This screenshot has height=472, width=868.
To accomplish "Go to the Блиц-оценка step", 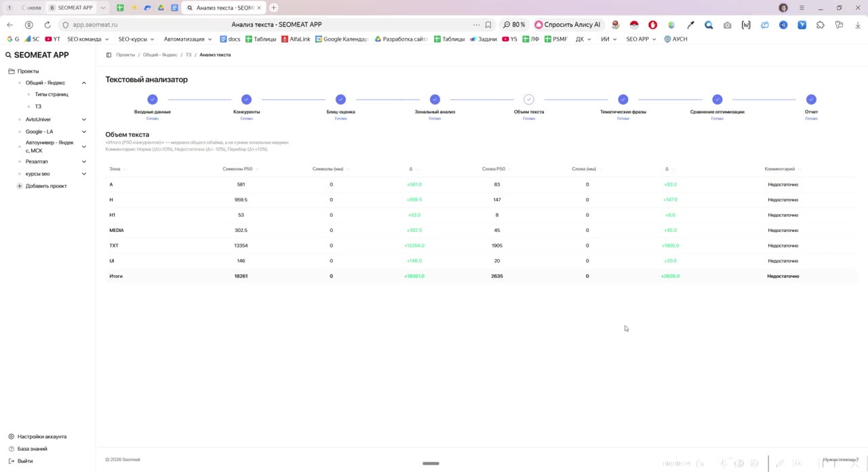I will pos(340,100).
